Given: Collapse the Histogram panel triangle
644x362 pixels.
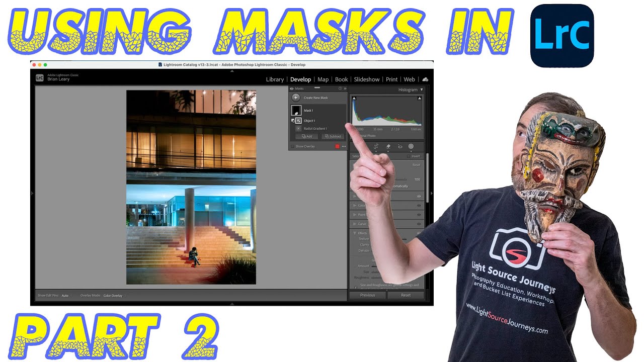Looking at the screenshot, I should pyautogui.click(x=422, y=89).
